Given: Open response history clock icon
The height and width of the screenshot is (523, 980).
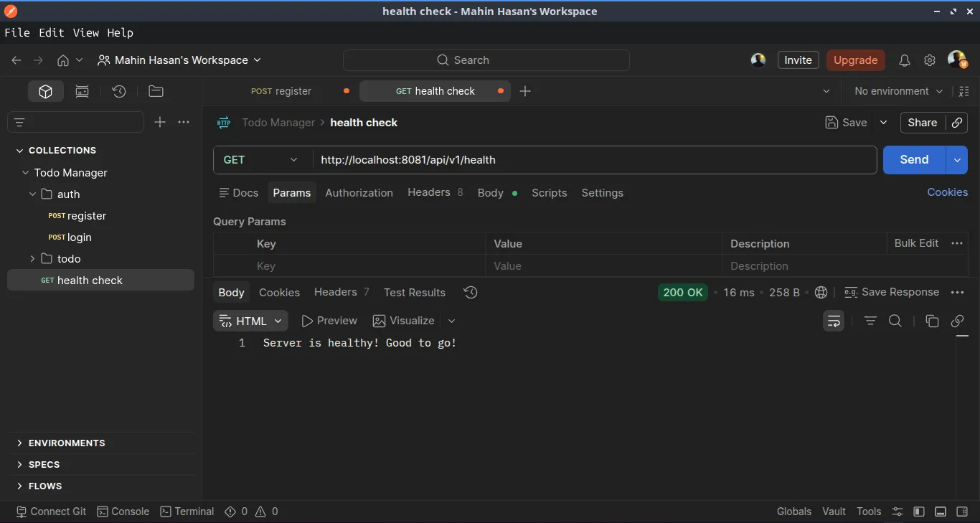Looking at the screenshot, I should [x=471, y=292].
